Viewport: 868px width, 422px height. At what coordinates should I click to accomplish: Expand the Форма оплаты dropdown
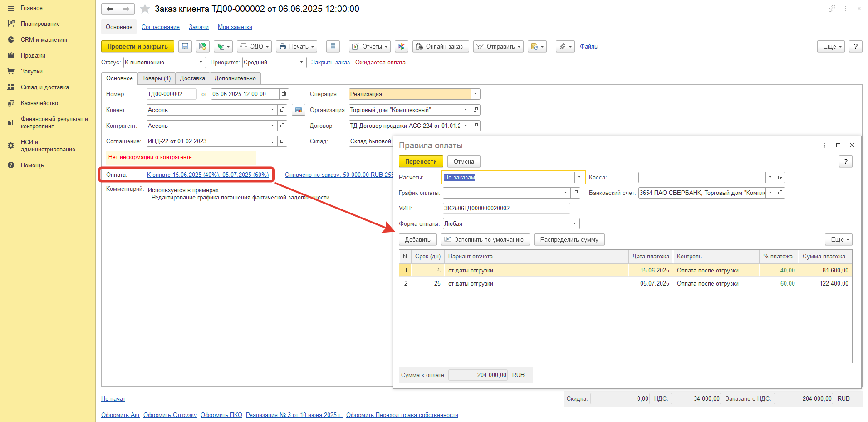575,223
